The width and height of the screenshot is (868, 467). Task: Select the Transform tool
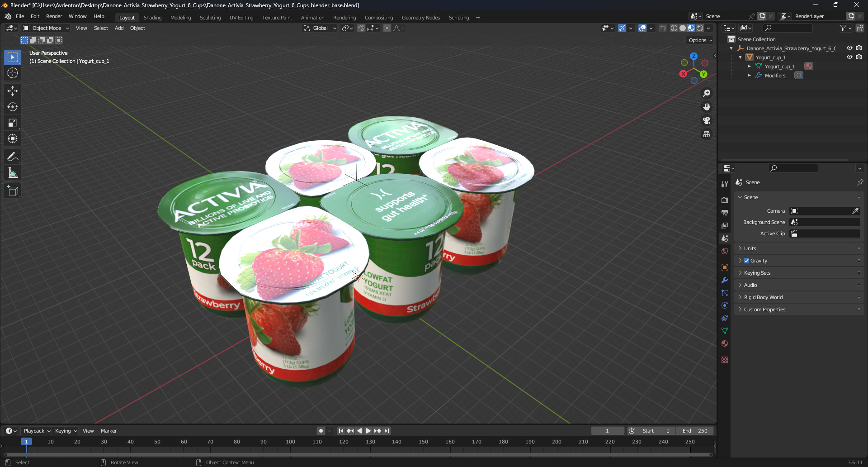[13, 138]
